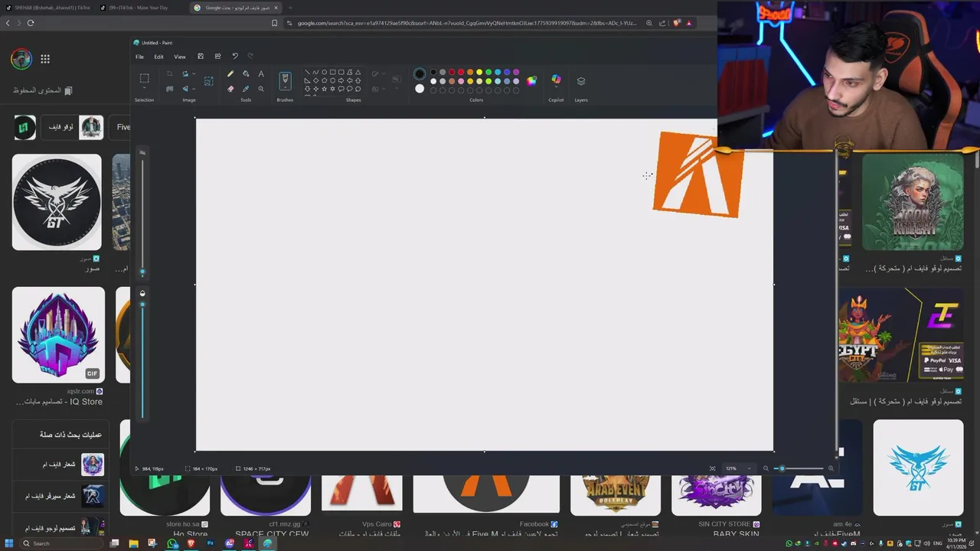Pick the green color in Paint palette

tap(488, 72)
